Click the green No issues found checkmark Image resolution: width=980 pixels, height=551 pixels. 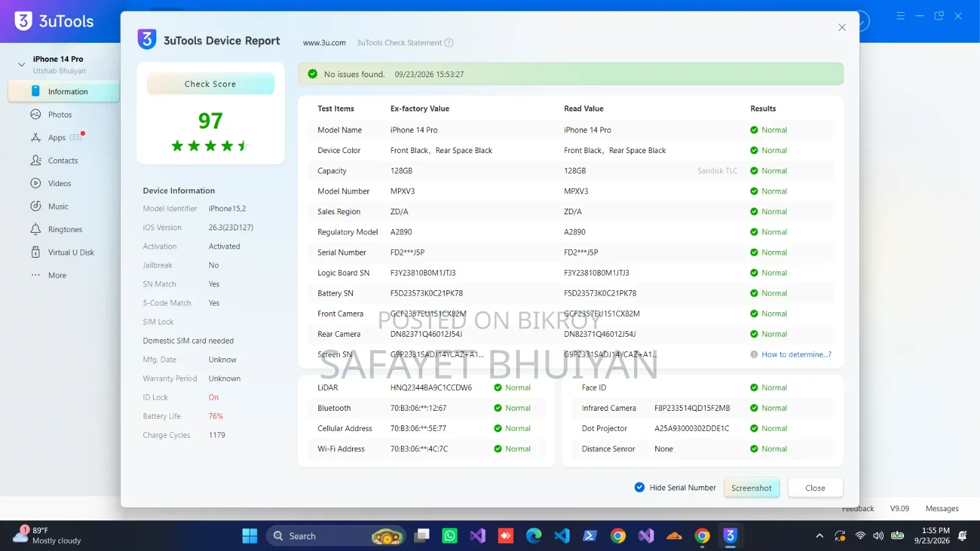tap(312, 74)
